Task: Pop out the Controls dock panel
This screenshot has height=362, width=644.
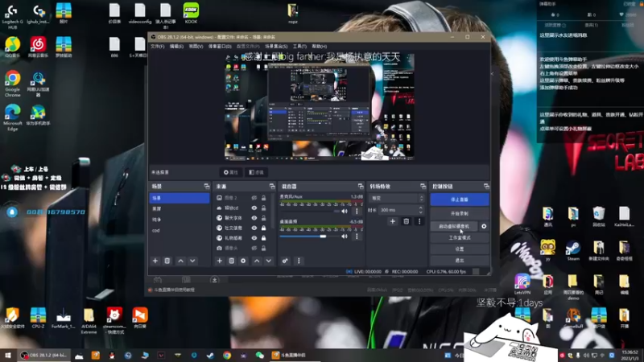Action: click(486, 187)
